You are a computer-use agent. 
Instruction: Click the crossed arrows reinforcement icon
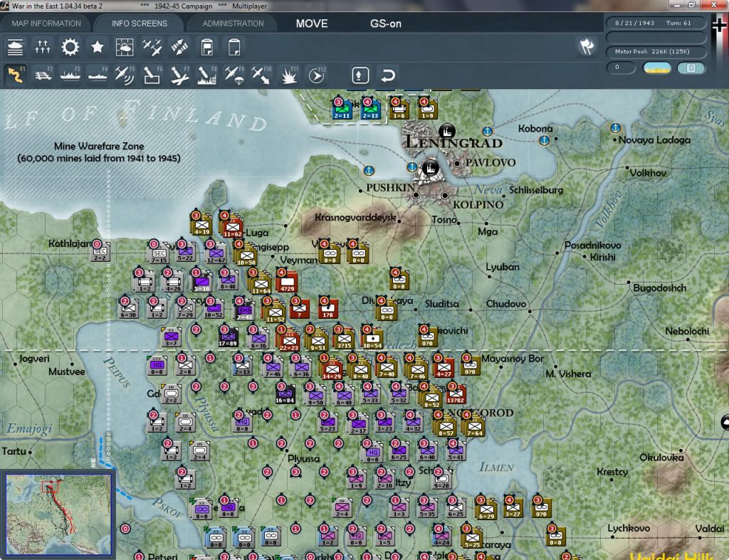pos(179,47)
